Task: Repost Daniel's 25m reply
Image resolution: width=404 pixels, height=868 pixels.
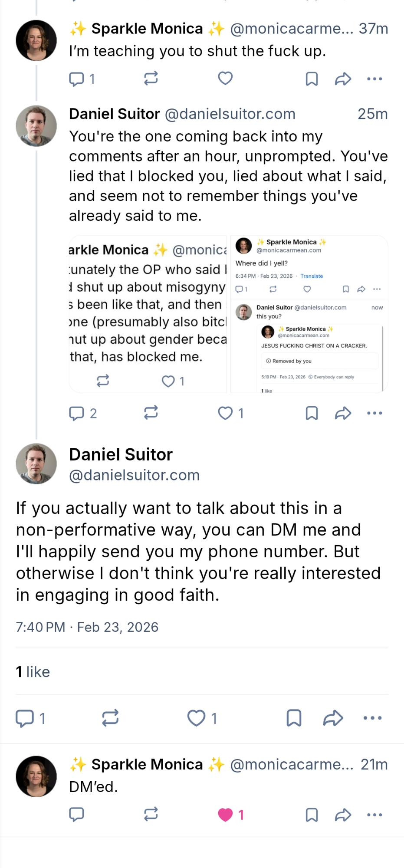Action: (x=151, y=413)
